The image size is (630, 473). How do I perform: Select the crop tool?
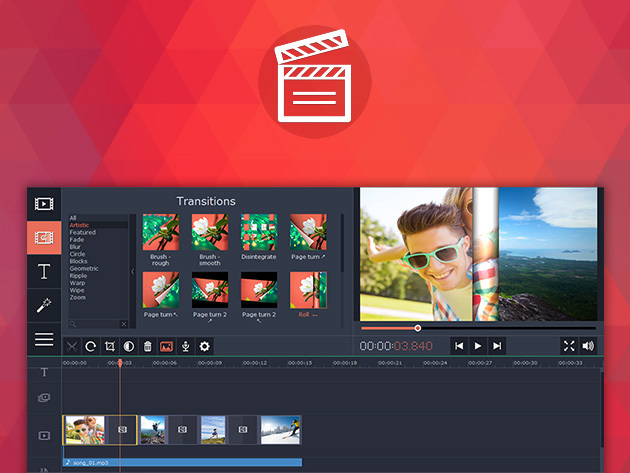[x=110, y=346]
